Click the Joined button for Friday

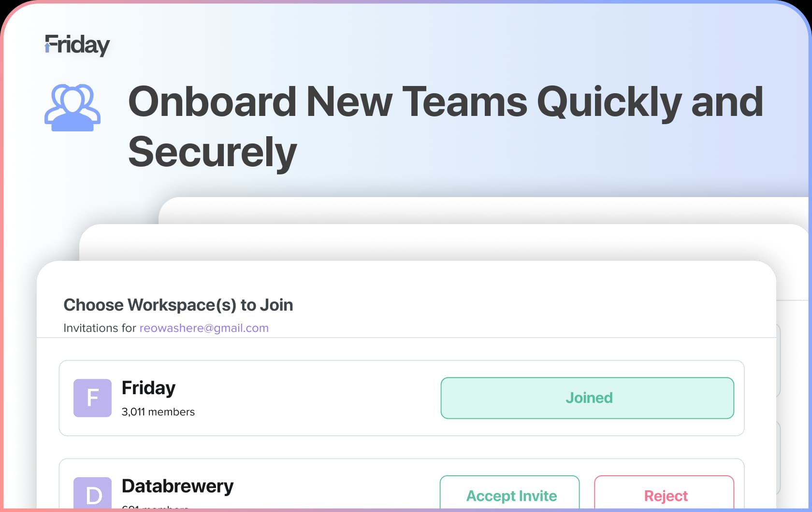pyautogui.click(x=587, y=398)
